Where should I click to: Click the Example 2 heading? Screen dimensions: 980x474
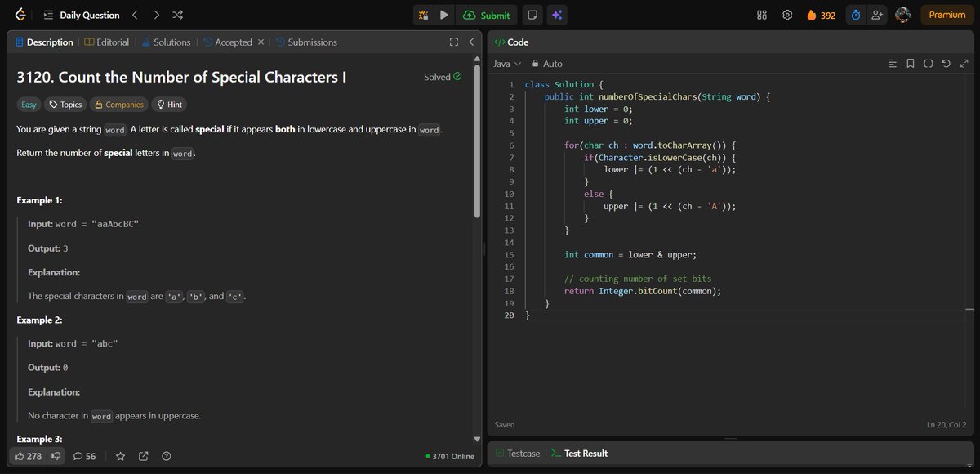[x=41, y=320]
